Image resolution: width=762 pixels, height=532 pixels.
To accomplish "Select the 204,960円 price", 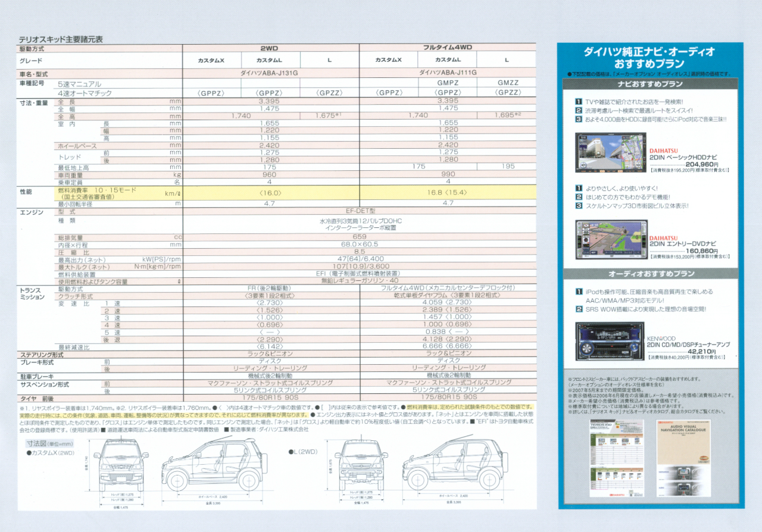I will click(701, 164).
